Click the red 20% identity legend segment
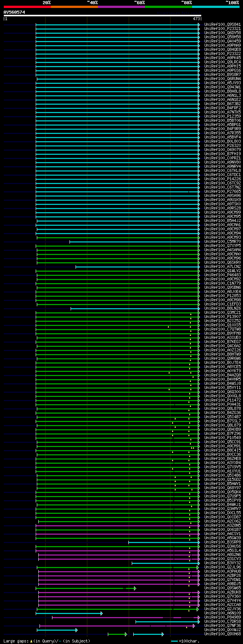This screenshot has height=644, width=243. pos(27,7)
